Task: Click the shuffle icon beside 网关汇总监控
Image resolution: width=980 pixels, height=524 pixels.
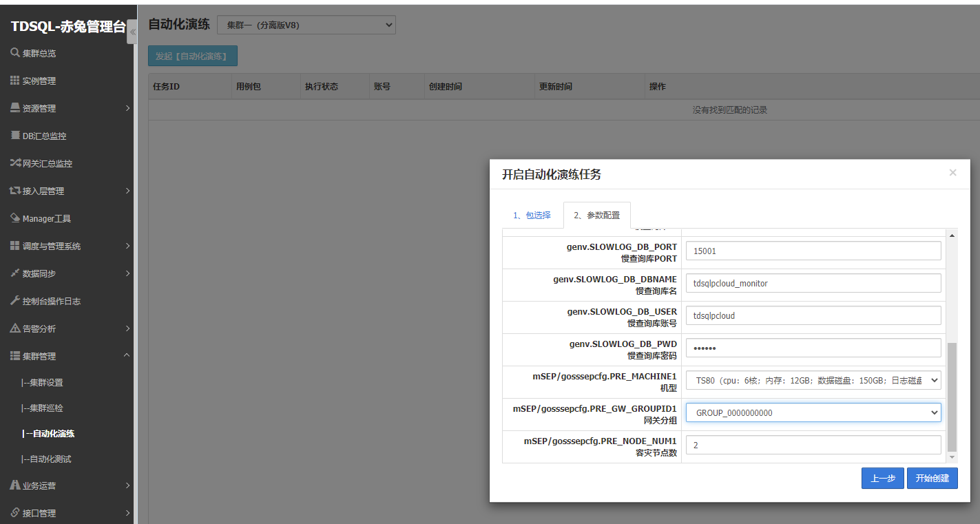Action: pos(16,163)
